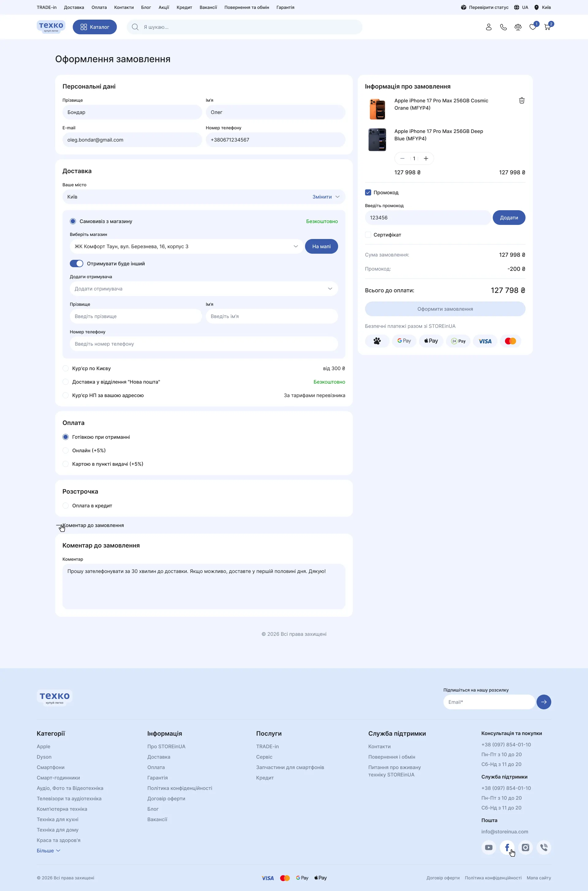
Task: Open Блог top menu item
Action: pos(146,7)
